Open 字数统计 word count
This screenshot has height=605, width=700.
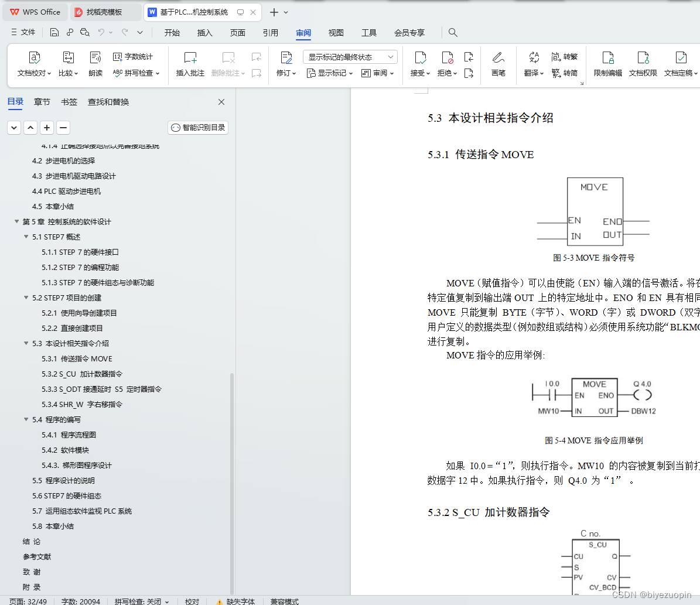[x=132, y=57]
